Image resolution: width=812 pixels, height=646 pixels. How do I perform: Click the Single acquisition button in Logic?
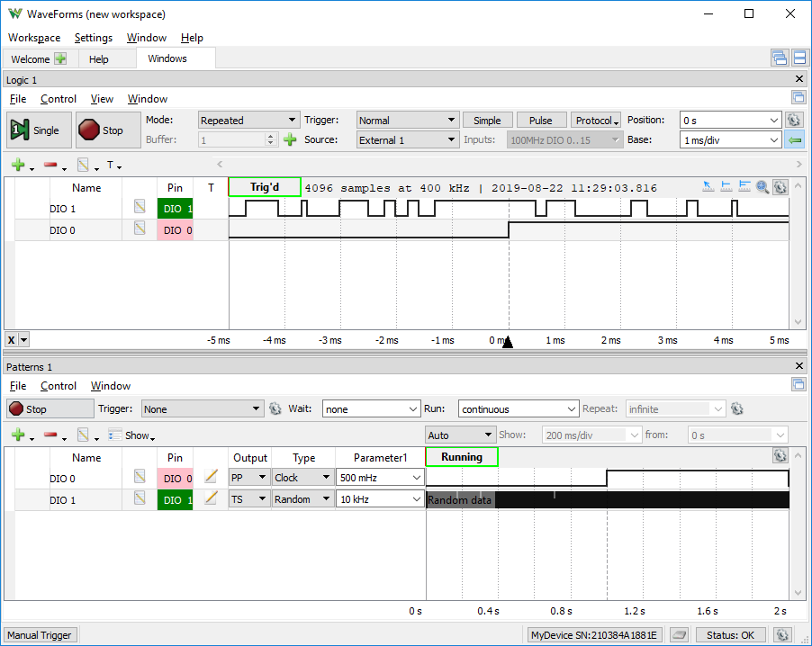tap(39, 130)
